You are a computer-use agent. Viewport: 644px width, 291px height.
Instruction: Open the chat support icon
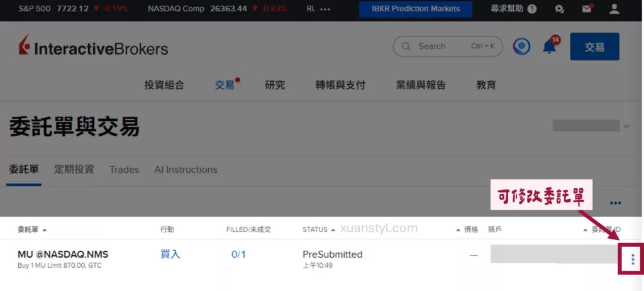pos(559,9)
